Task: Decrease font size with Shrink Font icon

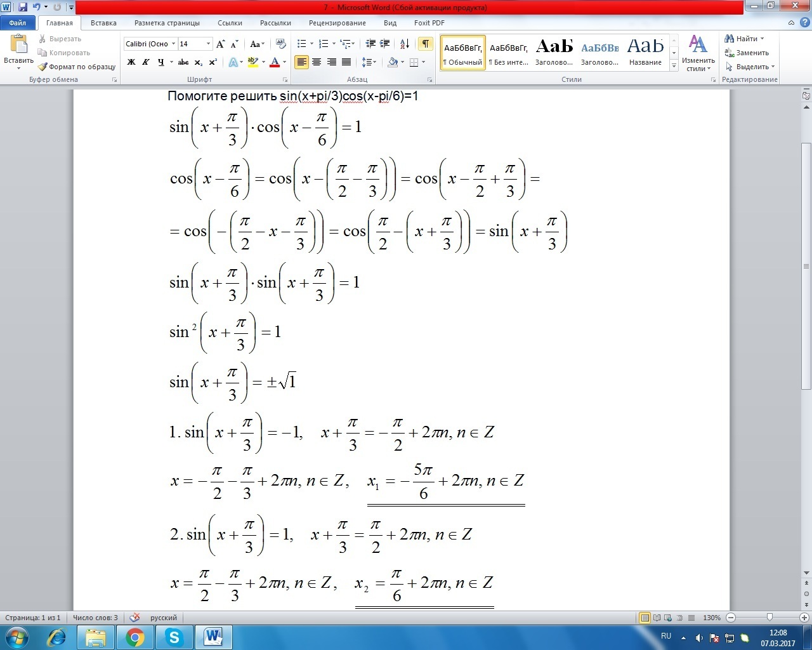Action: pyautogui.click(x=234, y=44)
